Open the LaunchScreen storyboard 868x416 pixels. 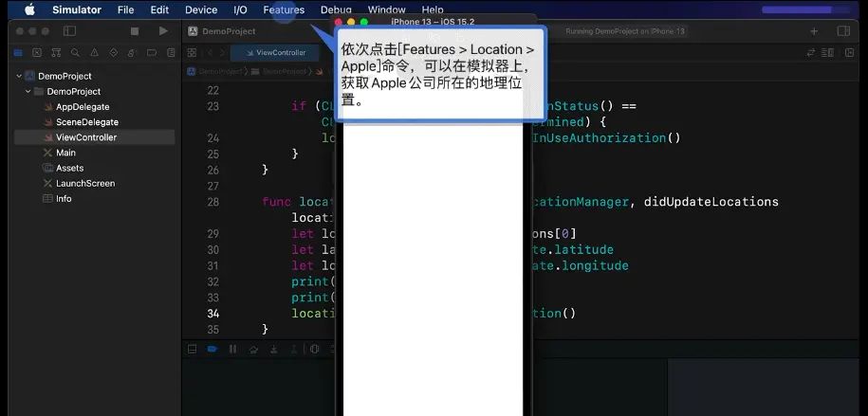tap(85, 184)
